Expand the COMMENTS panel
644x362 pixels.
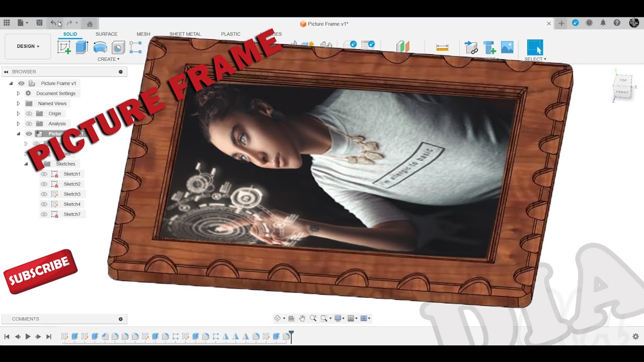(121, 319)
